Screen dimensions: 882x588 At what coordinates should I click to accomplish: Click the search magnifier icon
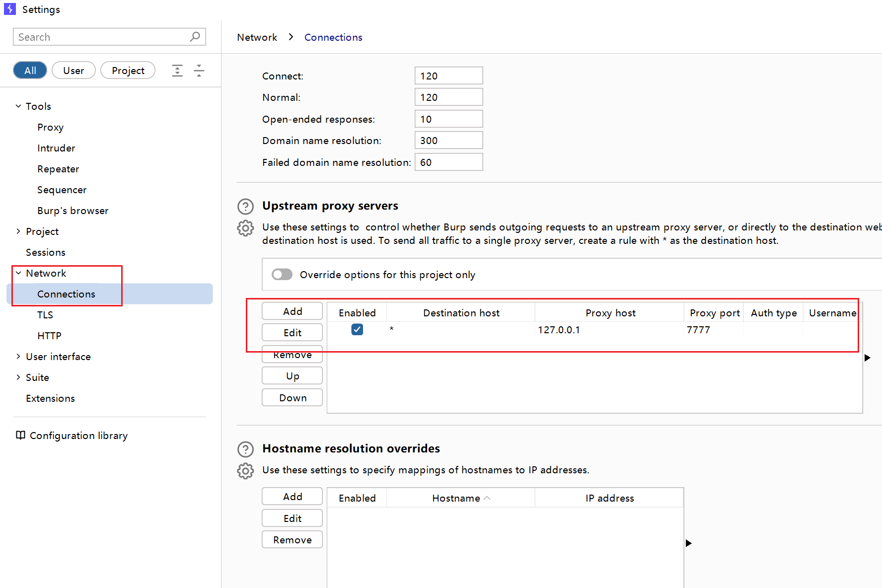click(195, 37)
